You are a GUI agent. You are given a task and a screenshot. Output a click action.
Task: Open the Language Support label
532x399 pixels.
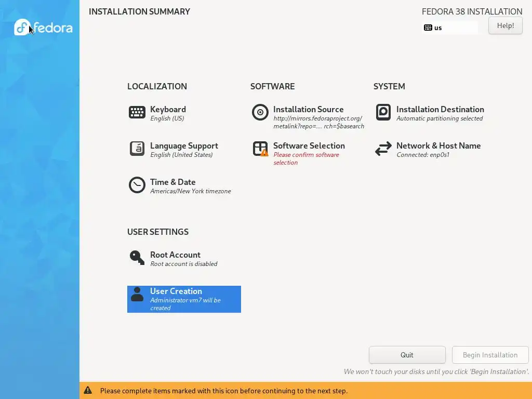coord(184,145)
